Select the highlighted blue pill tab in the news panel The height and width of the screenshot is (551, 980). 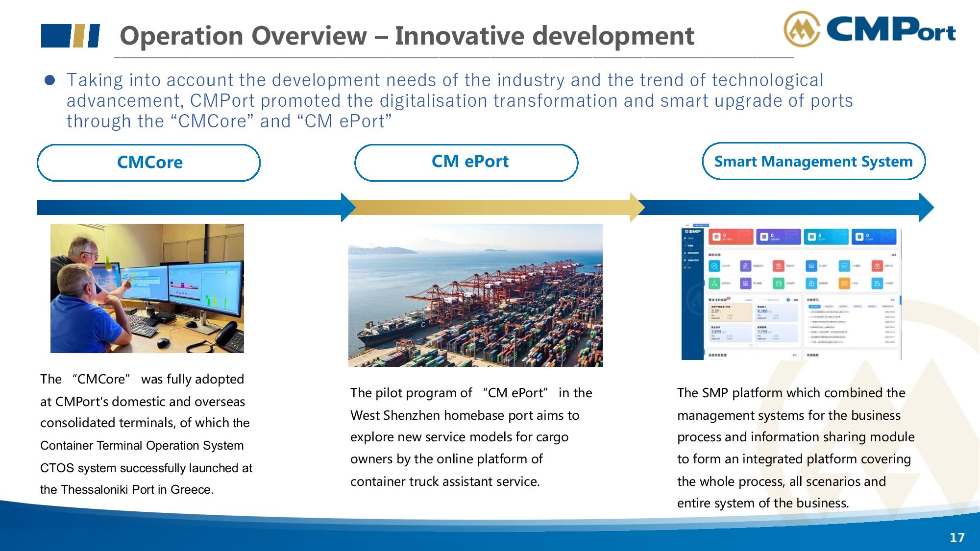pos(814,307)
